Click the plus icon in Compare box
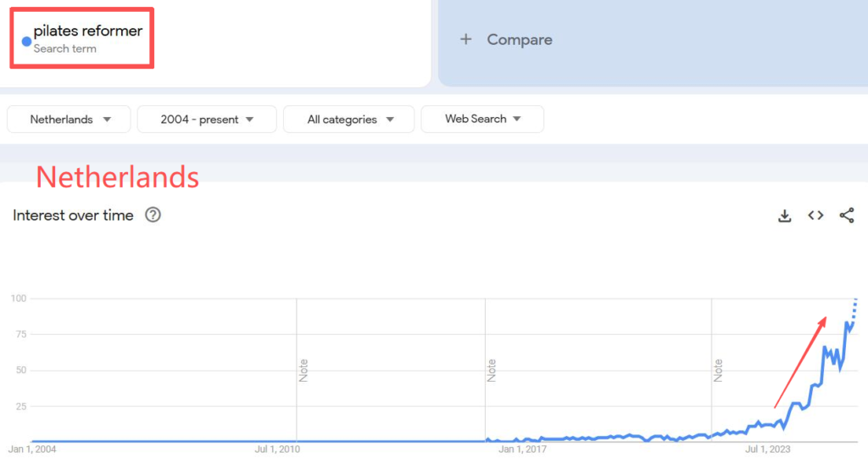868x469 pixels. tap(465, 40)
